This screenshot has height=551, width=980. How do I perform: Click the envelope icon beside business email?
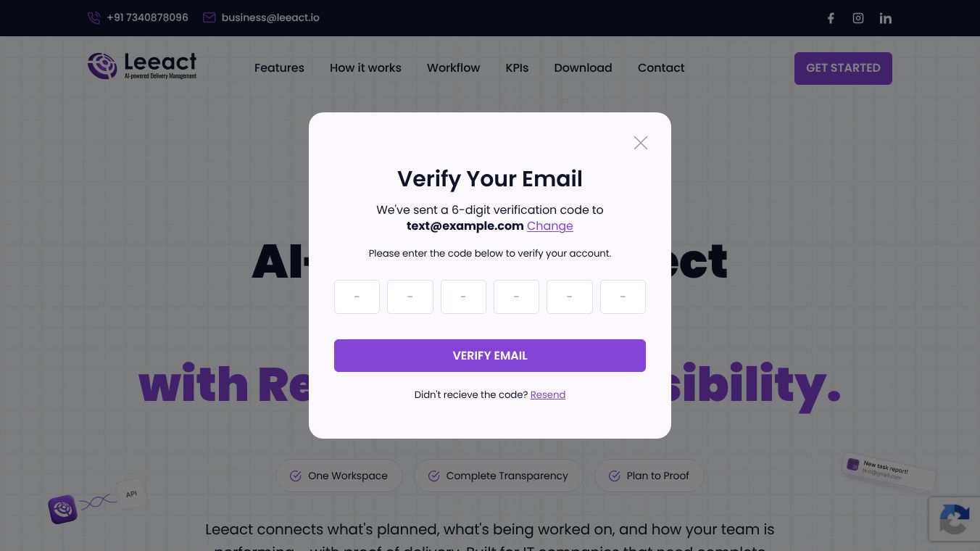pos(209,17)
